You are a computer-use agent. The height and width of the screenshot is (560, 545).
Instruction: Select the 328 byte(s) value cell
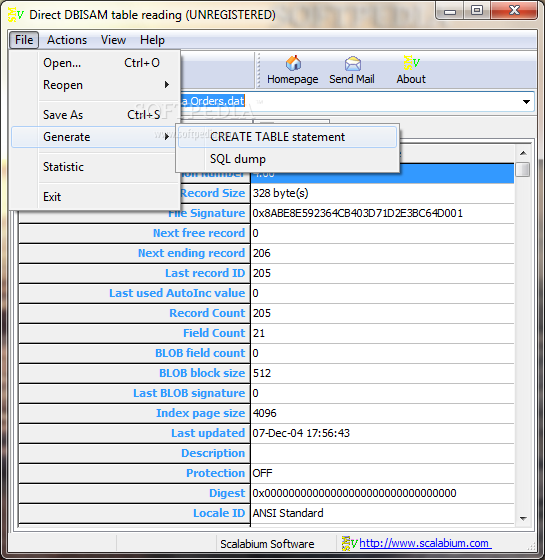coord(382,193)
